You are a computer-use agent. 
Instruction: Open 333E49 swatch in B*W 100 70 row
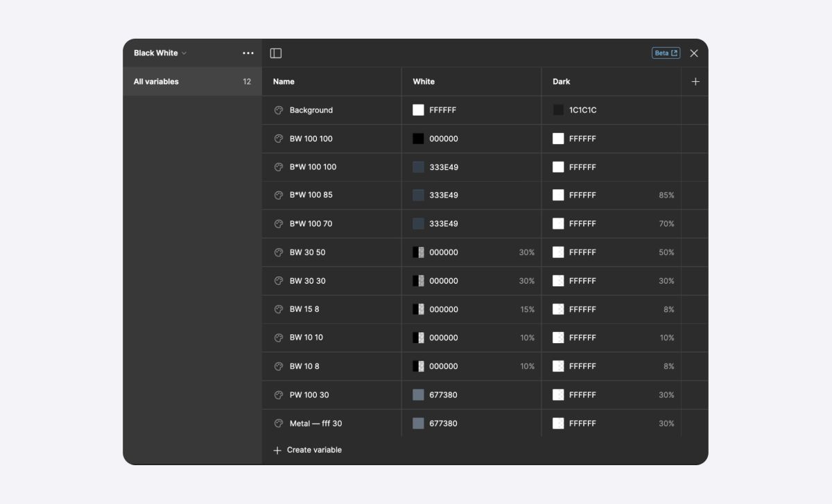point(418,224)
